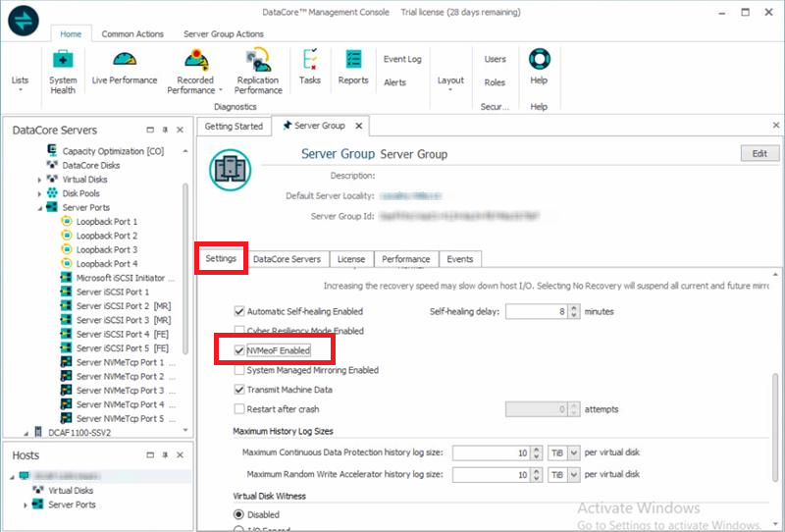Click the Edit button

coord(759,154)
